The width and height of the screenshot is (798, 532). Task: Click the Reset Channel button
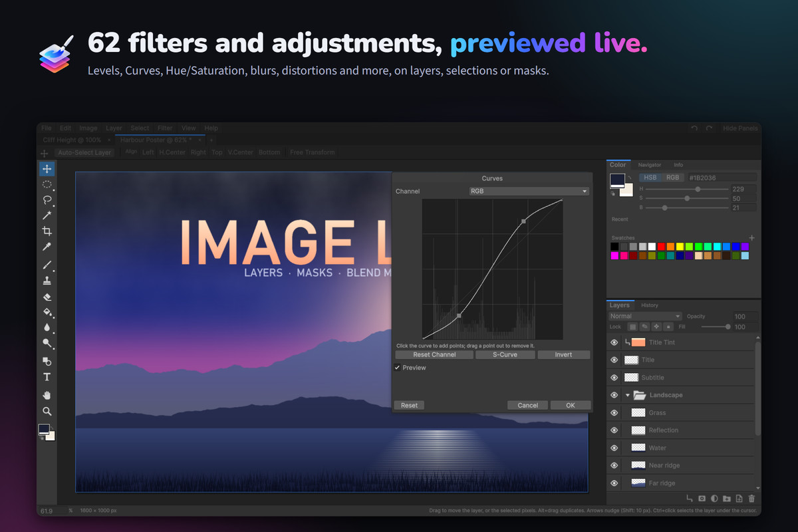[434, 355]
